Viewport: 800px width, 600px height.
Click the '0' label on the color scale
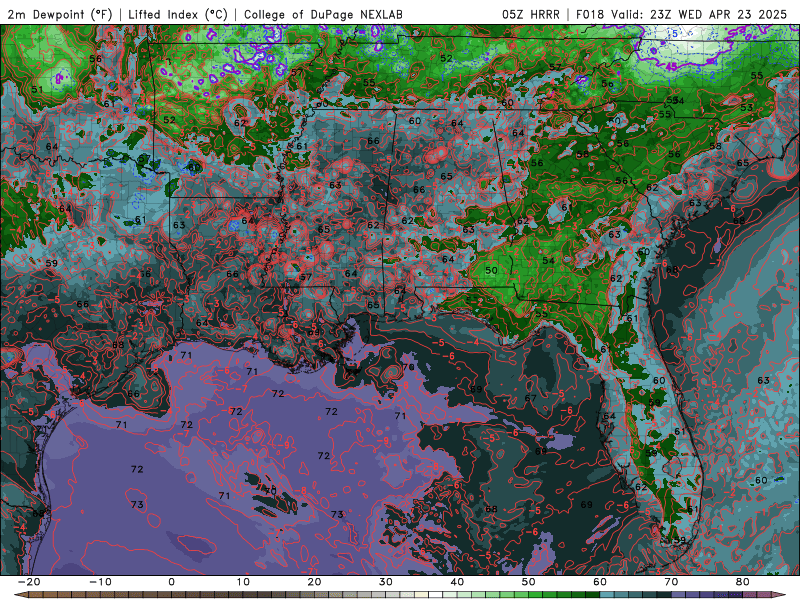coord(171,582)
